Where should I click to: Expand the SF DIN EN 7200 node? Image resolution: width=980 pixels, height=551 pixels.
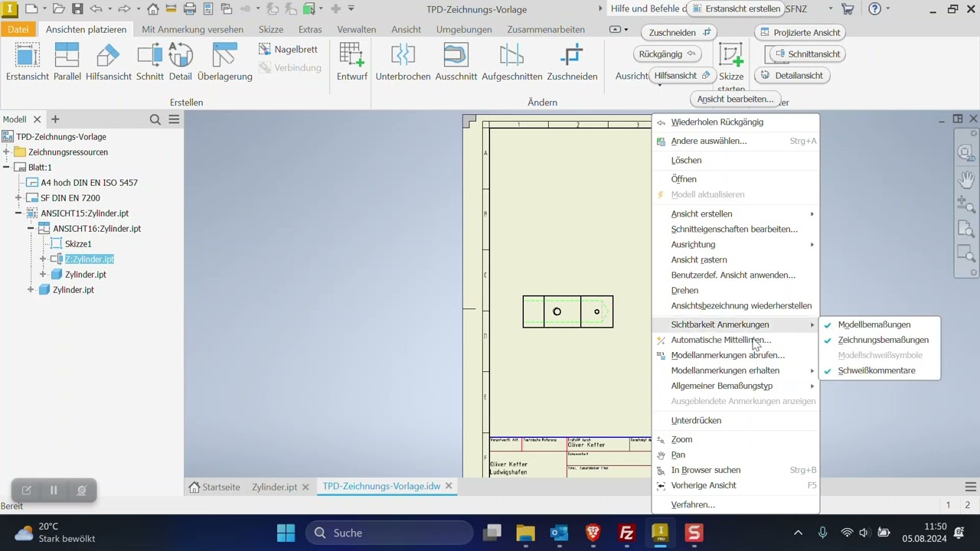pos(18,198)
